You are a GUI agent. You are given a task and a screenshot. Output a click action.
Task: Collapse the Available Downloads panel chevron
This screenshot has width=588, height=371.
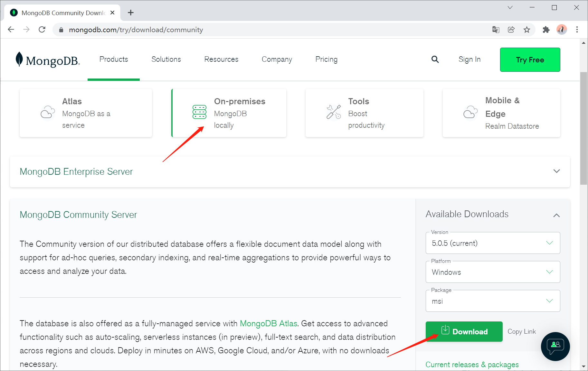point(556,215)
